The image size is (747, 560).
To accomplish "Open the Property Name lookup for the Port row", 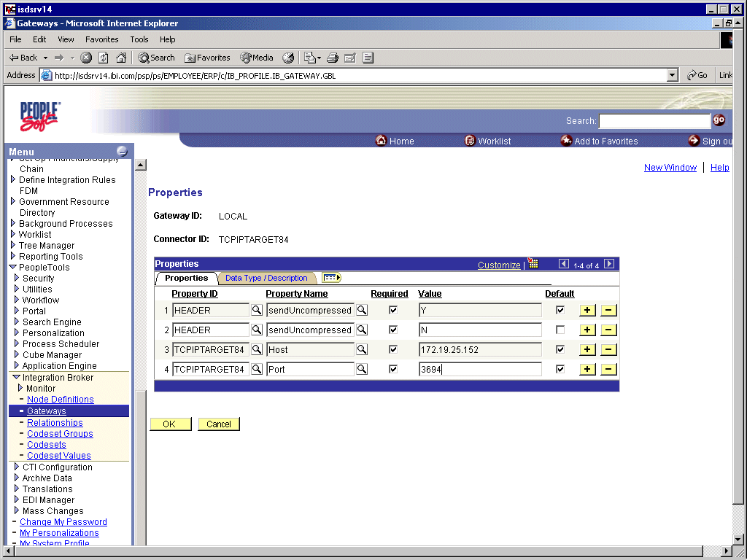I will click(x=363, y=369).
